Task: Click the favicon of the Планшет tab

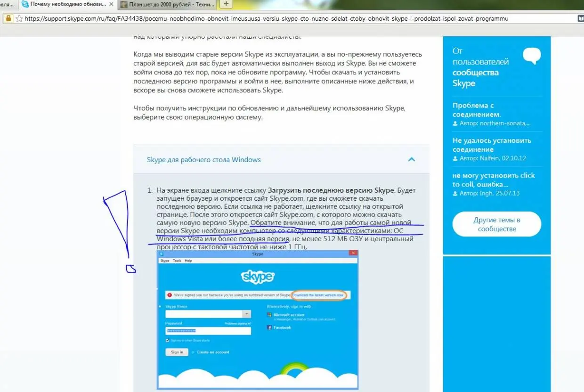Action: 124,4
